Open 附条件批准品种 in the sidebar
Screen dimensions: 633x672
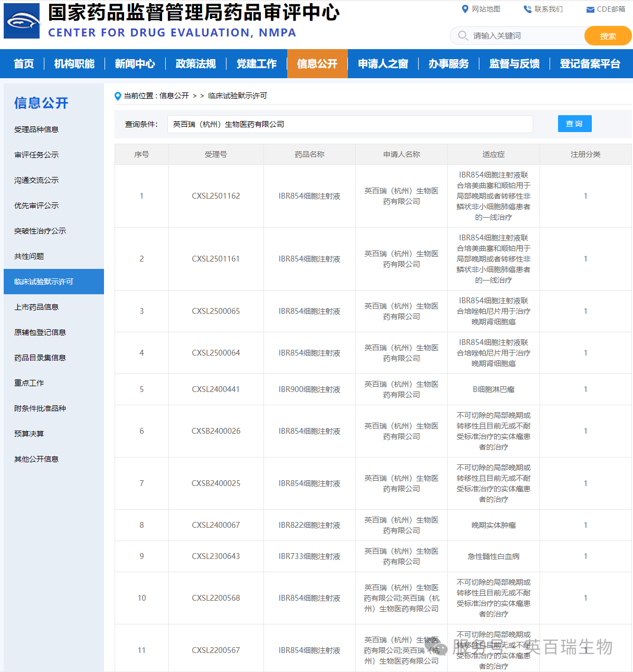tap(40, 408)
